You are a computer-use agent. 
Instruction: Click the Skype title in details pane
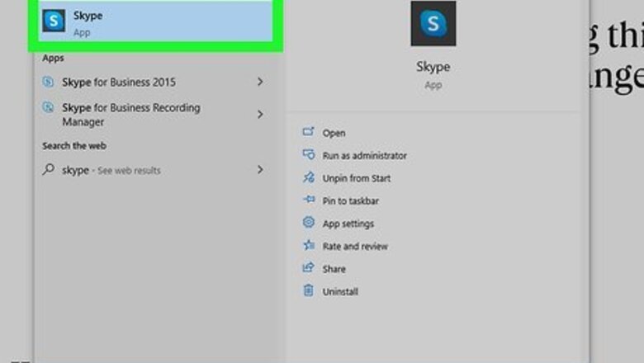(x=433, y=67)
